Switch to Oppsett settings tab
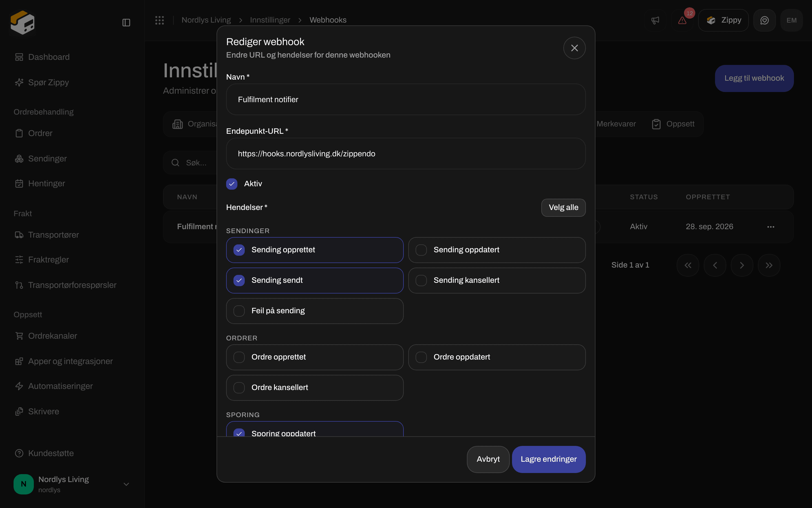Viewport: 812px width, 508px height. 673,124
